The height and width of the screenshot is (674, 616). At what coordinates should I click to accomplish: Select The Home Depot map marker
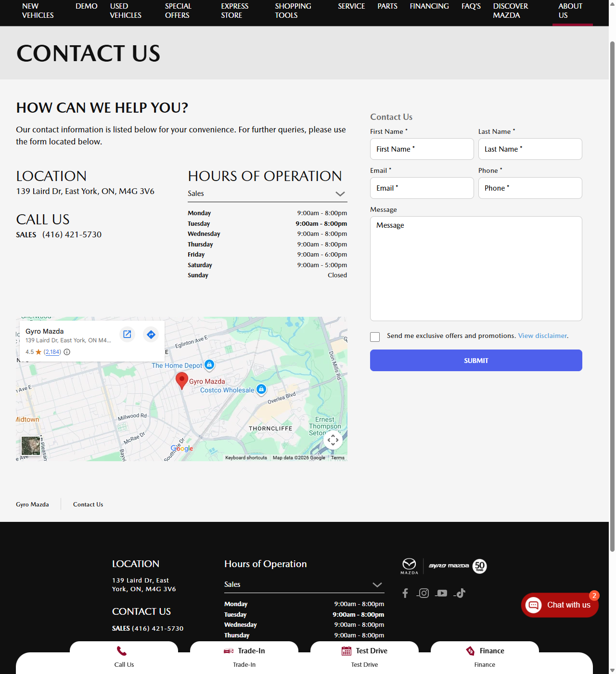coord(209,365)
